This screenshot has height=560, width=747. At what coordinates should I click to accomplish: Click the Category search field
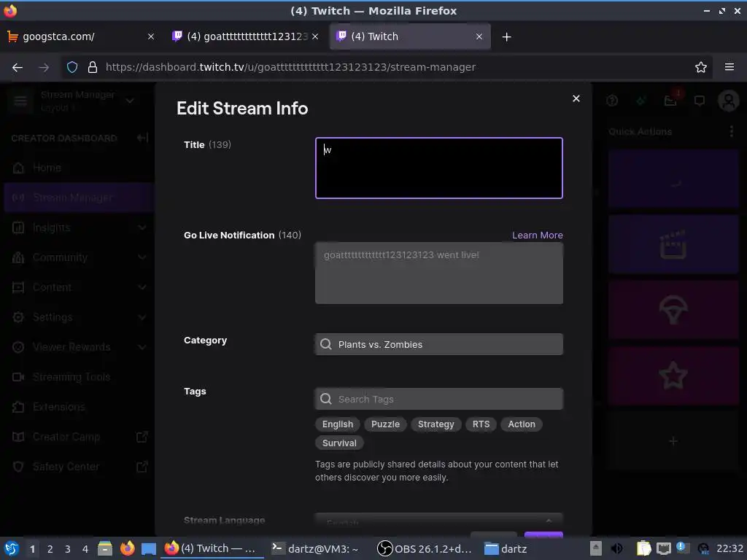438,344
